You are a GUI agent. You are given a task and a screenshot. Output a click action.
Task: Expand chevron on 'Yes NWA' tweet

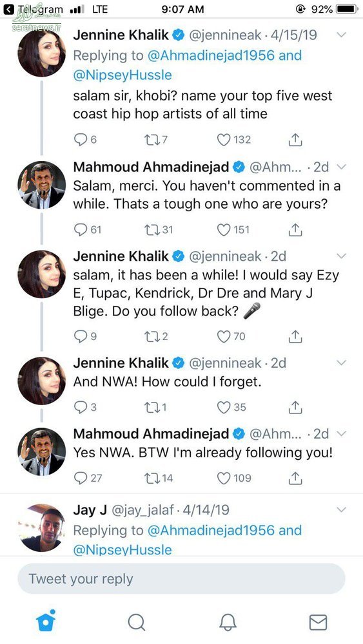coord(341,433)
